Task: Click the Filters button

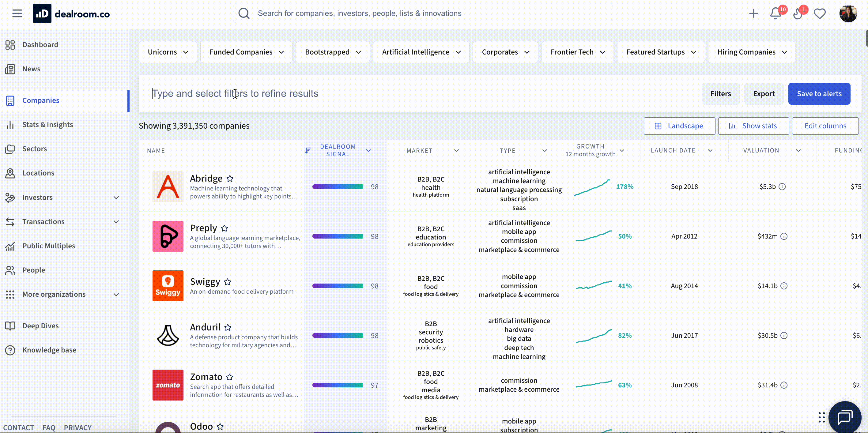Action: pos(720,94)
